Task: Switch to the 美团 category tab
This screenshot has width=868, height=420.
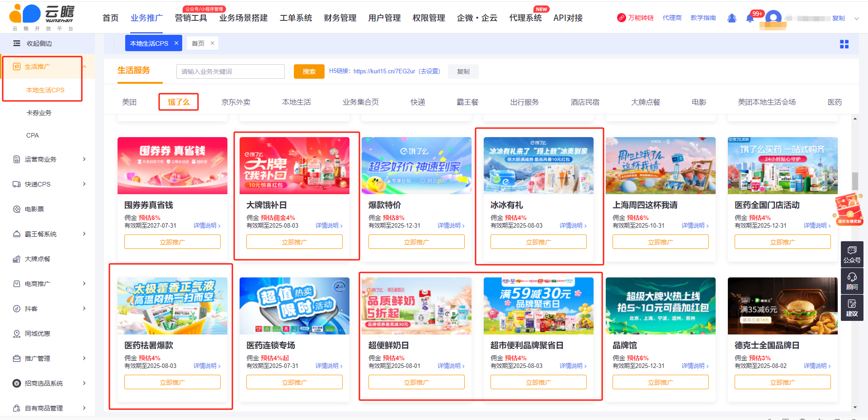Action: [x=129, y=102]
